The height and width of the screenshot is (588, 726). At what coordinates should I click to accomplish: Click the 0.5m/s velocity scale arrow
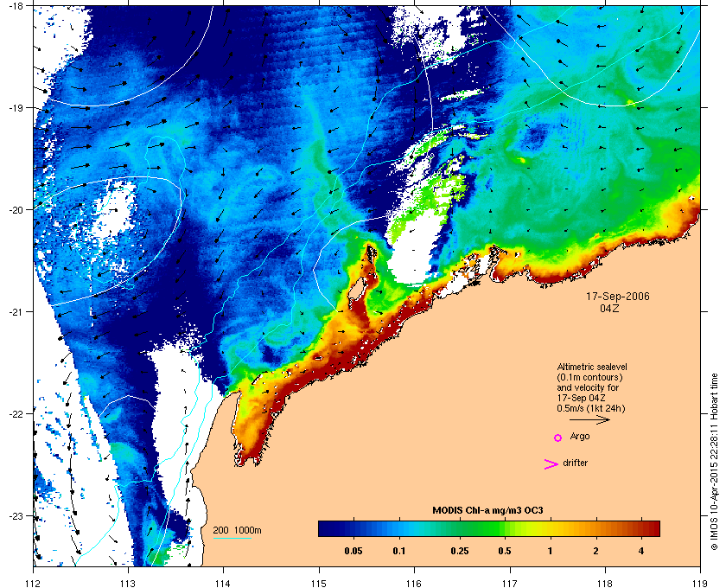[x=589, y=420]
